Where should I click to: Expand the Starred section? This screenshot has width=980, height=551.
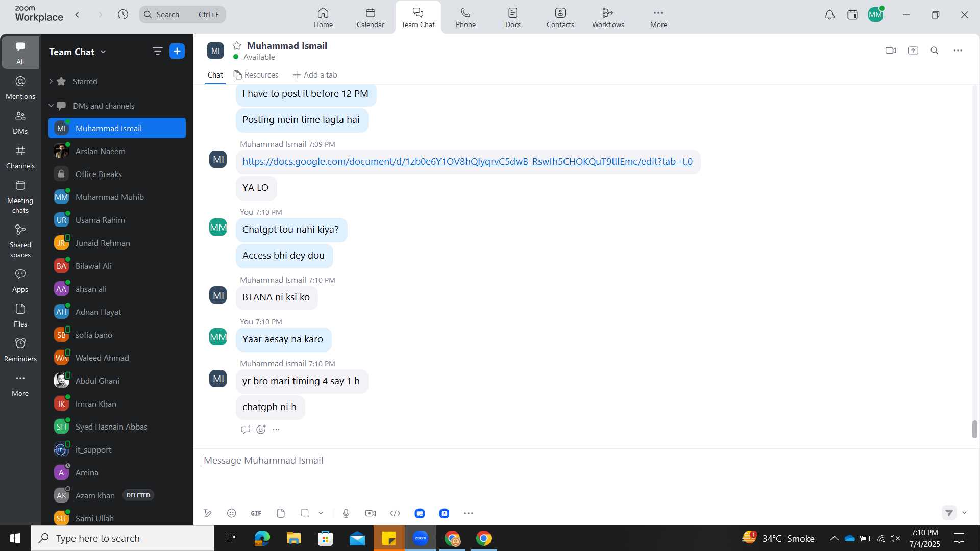point(51,81)
